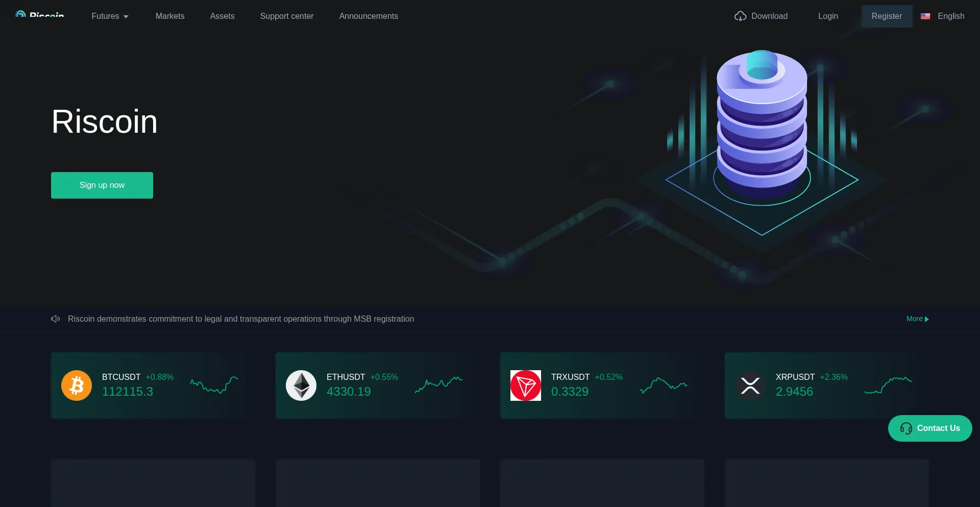
Task: Open the XRPUSDT sparkline chart
Action: [888, 385]
